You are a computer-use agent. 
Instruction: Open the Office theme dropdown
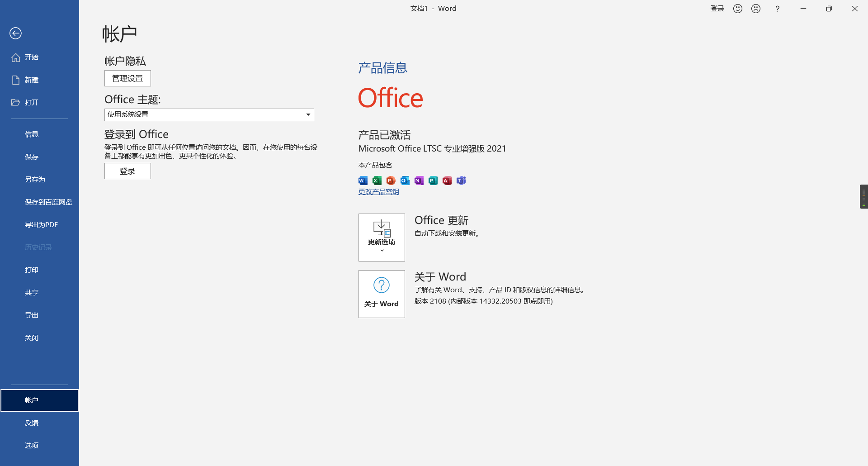tap(209, 114)
